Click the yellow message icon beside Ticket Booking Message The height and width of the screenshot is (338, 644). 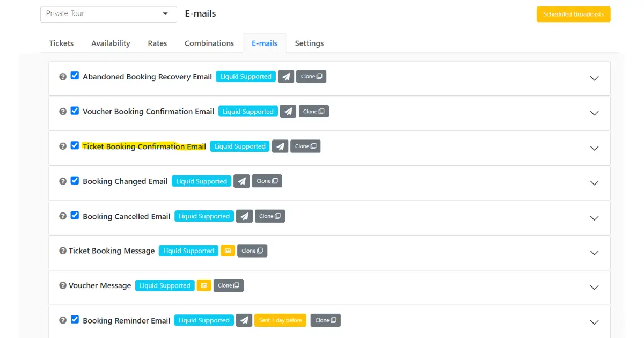point(228,251)
